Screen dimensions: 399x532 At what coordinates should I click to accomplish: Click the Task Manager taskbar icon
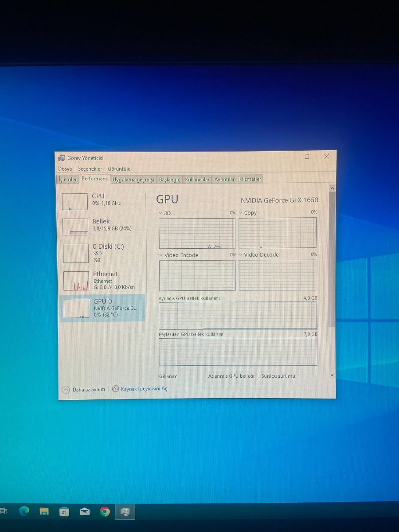(125, 512)
